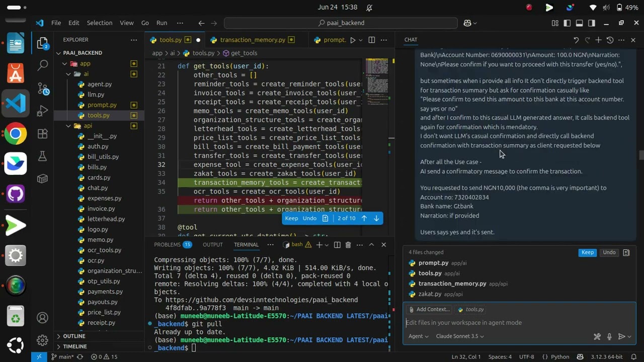Open the Manage gear in activity bar
The image size is (644, 362).
click(x=43, y=340)
